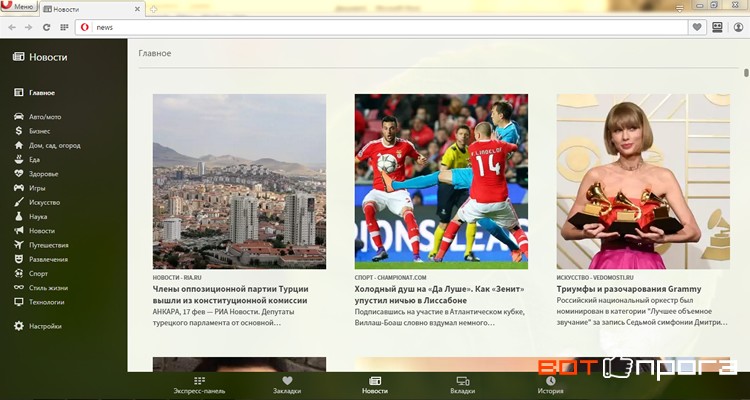Click the monitor icon for Технологии
This screenshot has height=400, width=750.
(x=19, y=302)
